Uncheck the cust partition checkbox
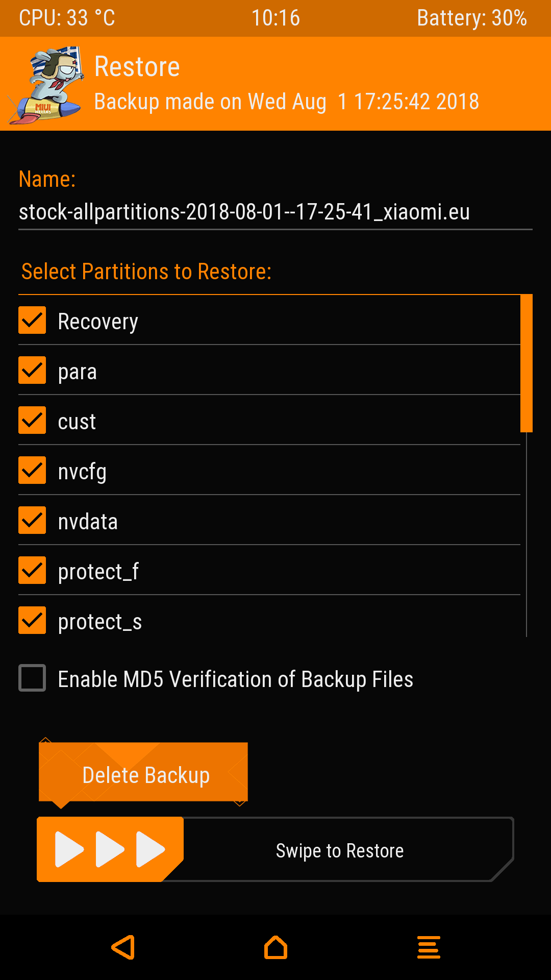Screen dimensions: 551x980 32,421
